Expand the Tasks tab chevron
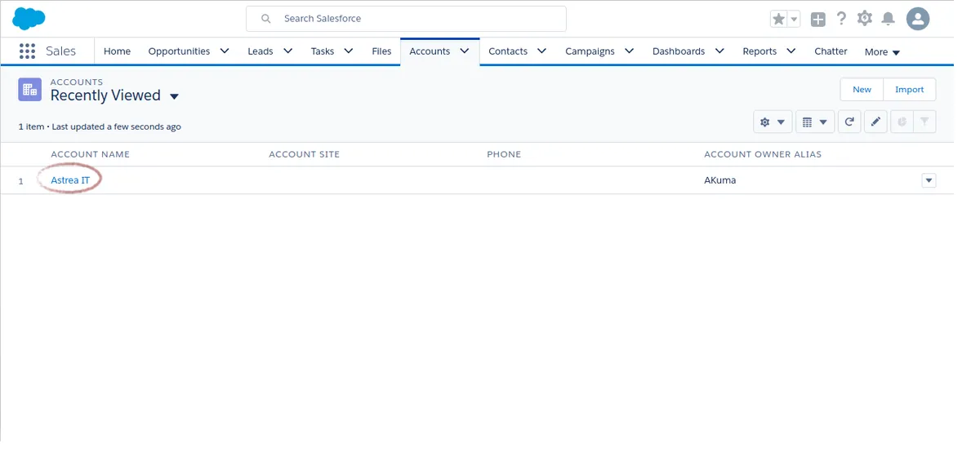Screen dimensions: 980x466 coord(349,51)
